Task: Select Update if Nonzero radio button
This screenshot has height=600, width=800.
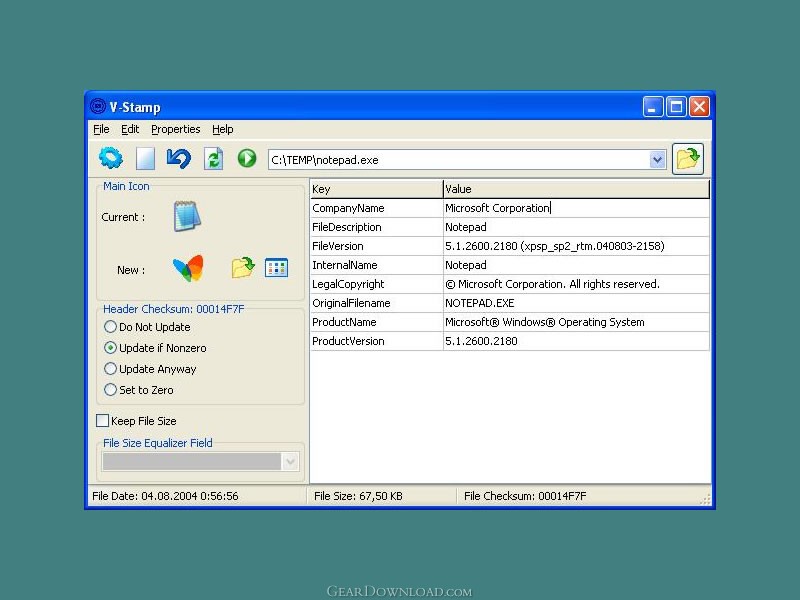Action: [110, 348]
